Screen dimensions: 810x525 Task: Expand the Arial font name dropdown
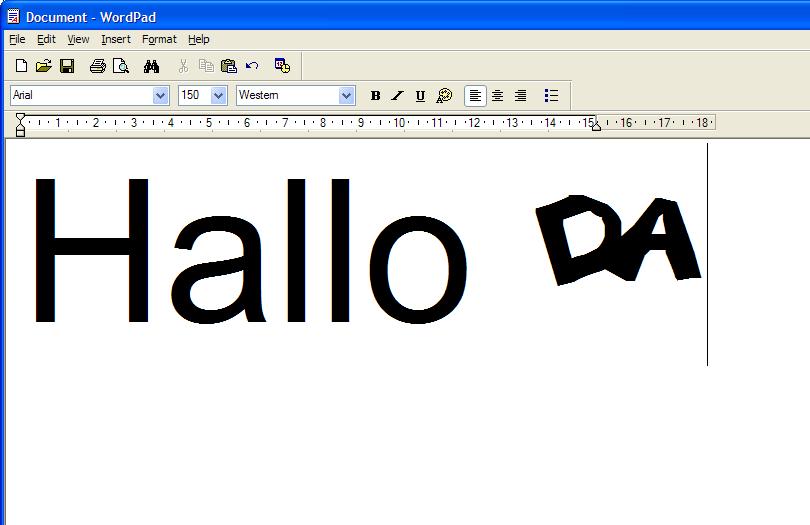(160, 96)
